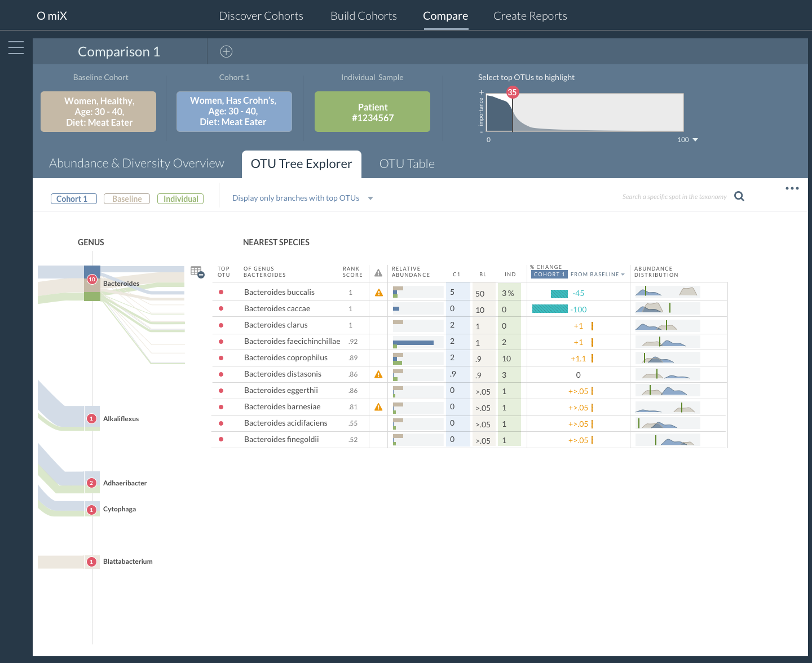The width and height of the screenshot is (812, 663).
Task: Collapse the species table icon beside Bacteroides
Action: pyautogui.click(x=197, y=272)
